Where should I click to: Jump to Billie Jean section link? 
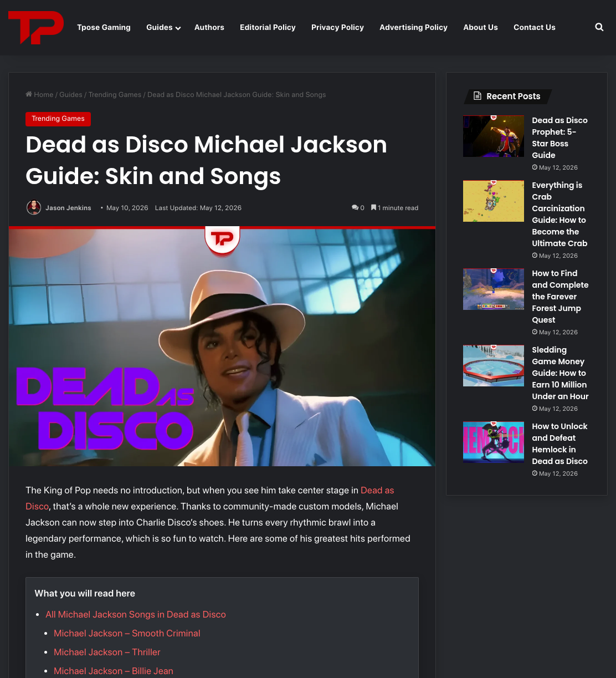click(x=114, y=671)
